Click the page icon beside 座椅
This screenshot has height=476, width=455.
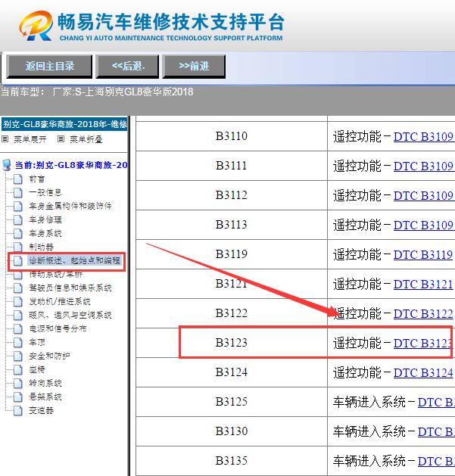tap(18, 369)
